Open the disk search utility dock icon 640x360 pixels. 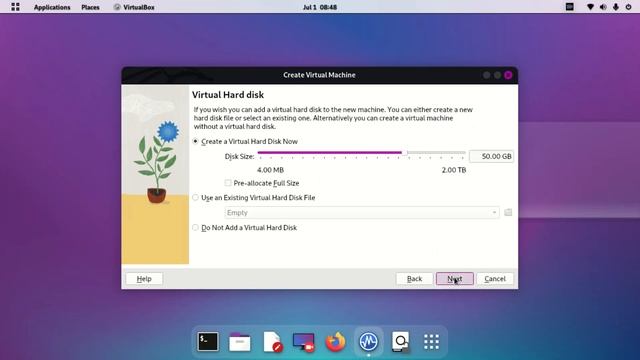click(400, 342)
